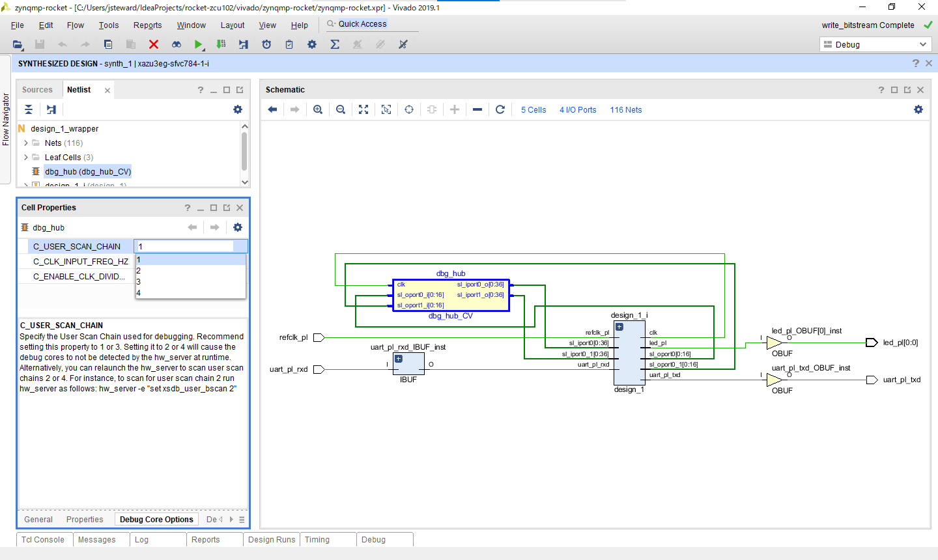The width and height of the screenshot is (938, 560).
Task: Run flow with green play icon
Action: (x=198, y=44)
